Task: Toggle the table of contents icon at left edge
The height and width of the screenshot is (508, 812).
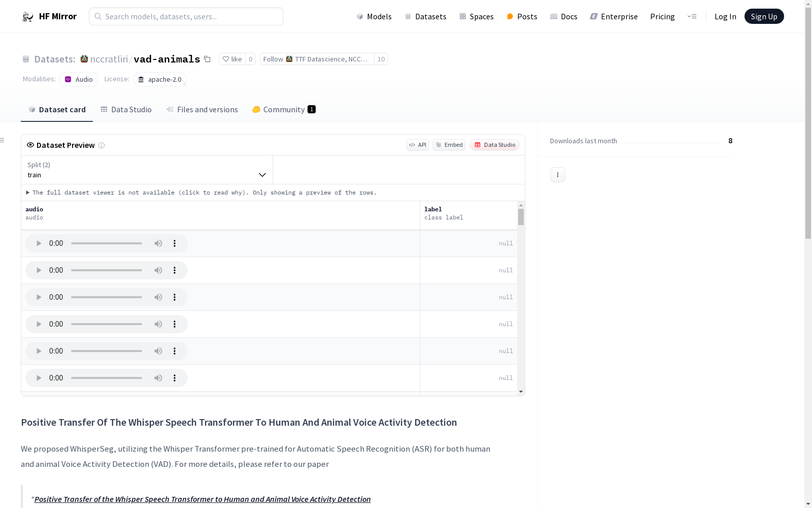Action: point(3,140)
